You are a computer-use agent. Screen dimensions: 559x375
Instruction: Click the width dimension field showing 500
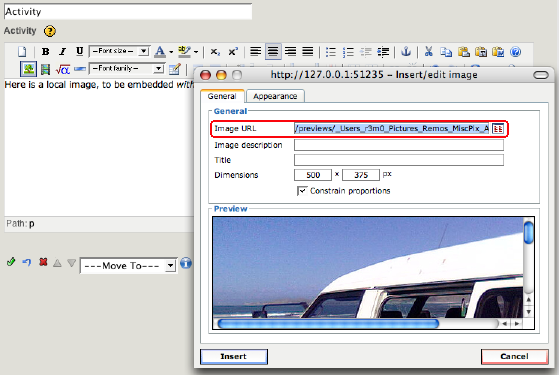click(x=313, y=175)
